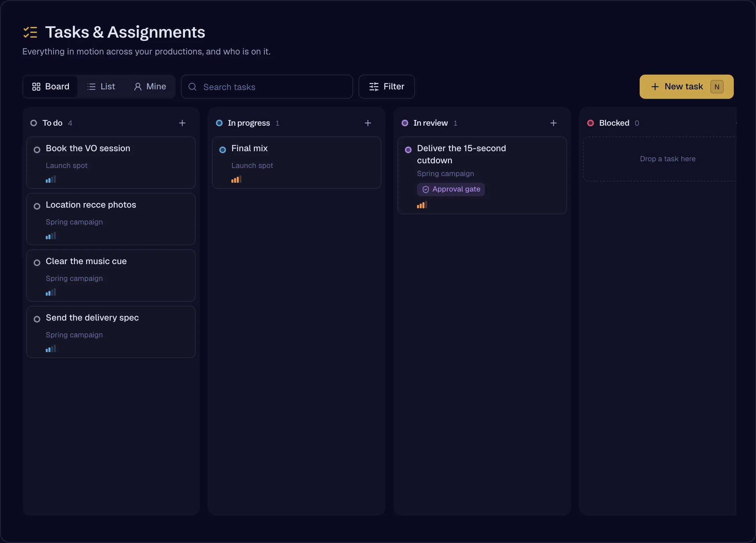Toggle status circle on Clear the music cue
Viewport: 756px width, 543px height.
(37, 262)
